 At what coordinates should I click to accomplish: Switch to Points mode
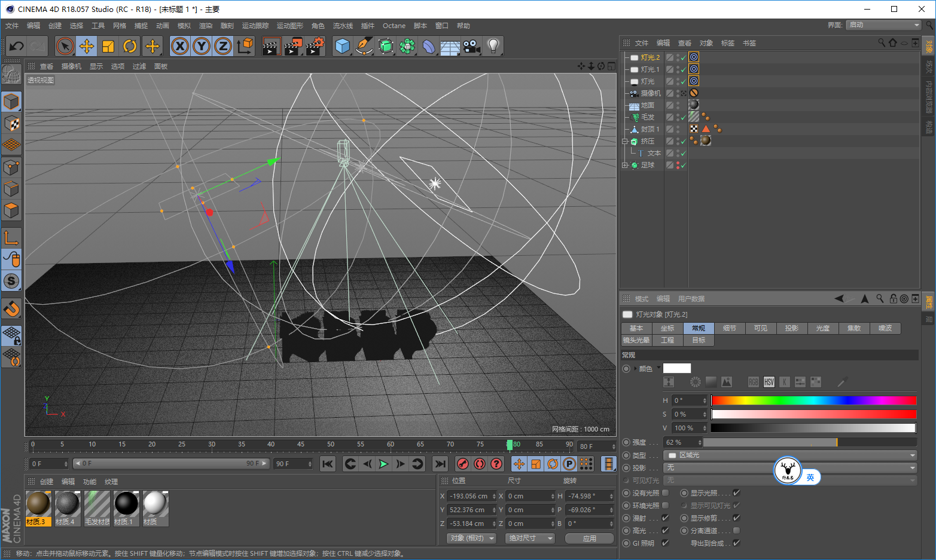coord(11,167)
